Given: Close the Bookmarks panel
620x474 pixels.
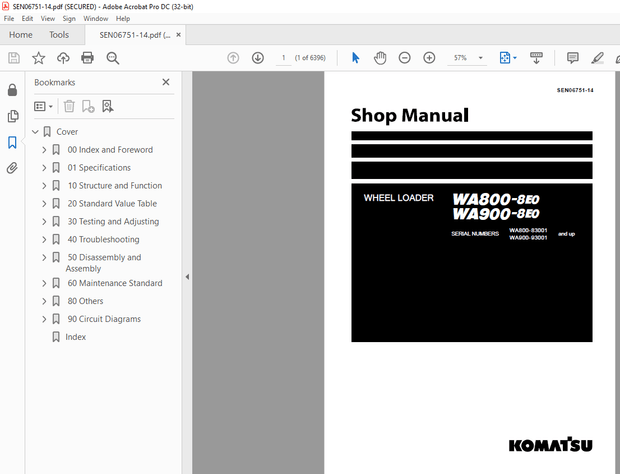Looking at the screenshot, I should click(166, 82).
